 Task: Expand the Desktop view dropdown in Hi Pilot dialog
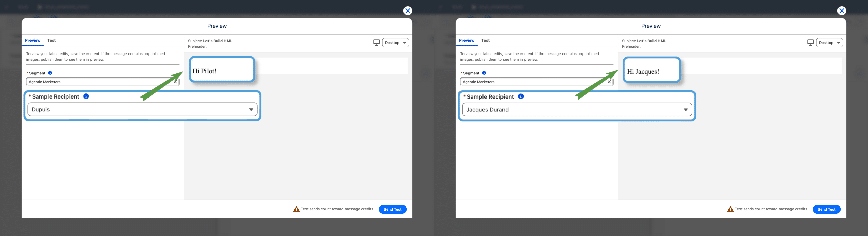tap(395, 43)
